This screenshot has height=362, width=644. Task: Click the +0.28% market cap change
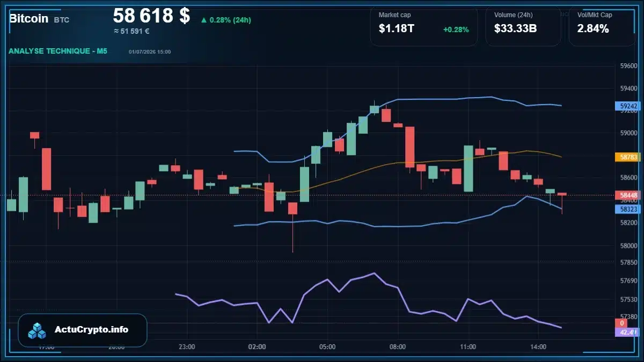(456, 29)
